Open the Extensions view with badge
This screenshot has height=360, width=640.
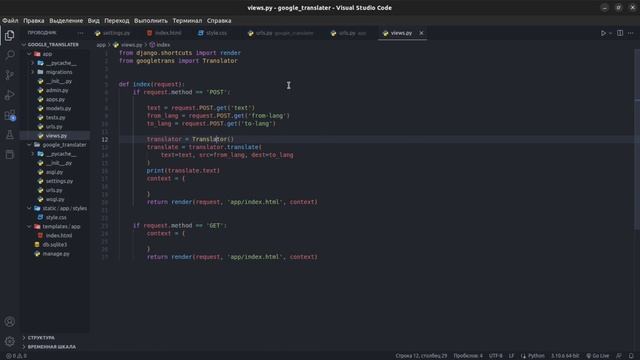click(10, 115)
